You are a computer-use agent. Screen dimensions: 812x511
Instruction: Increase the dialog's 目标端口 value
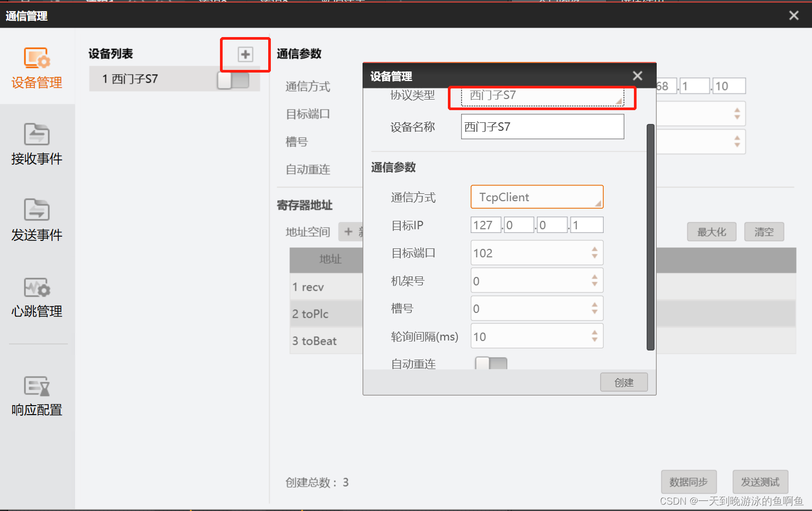click(595, 248)
